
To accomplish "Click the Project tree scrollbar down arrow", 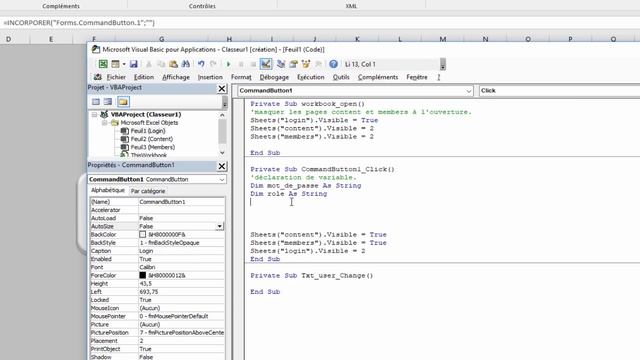I will 222,153.
